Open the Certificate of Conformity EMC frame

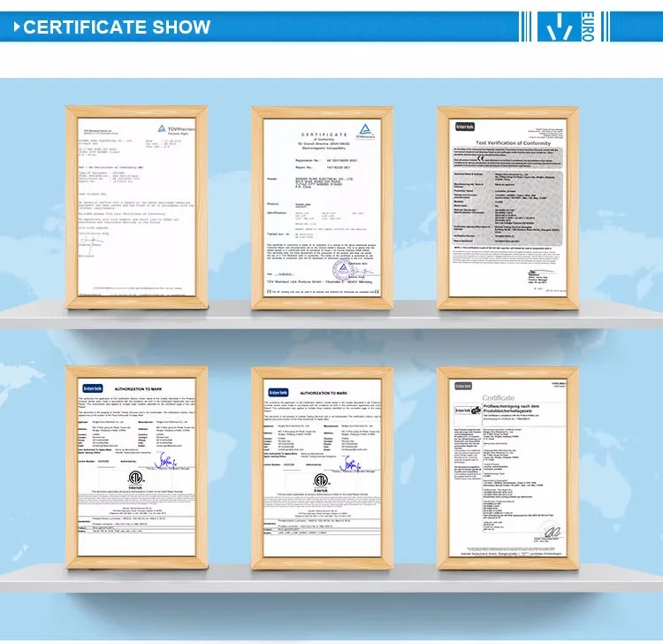(322, 208)
